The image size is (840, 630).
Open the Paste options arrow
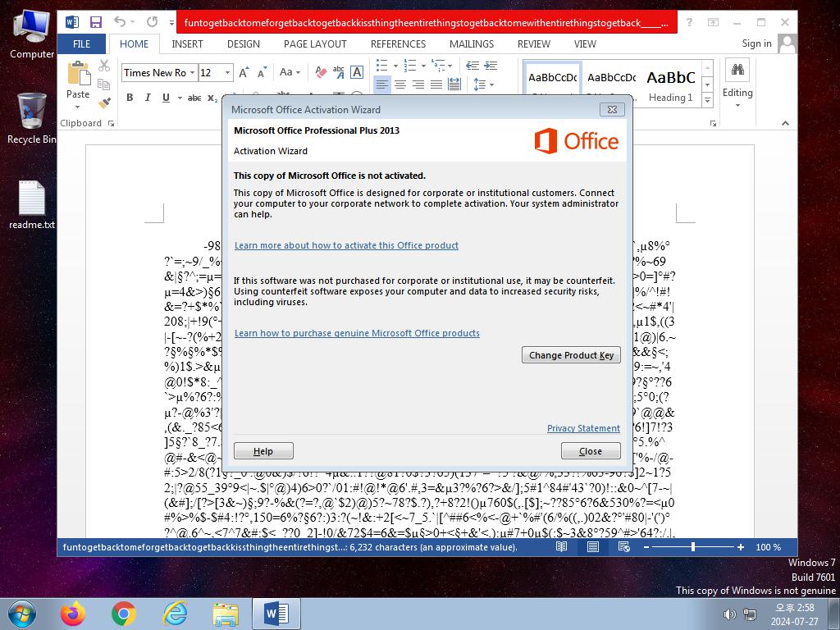78,107
